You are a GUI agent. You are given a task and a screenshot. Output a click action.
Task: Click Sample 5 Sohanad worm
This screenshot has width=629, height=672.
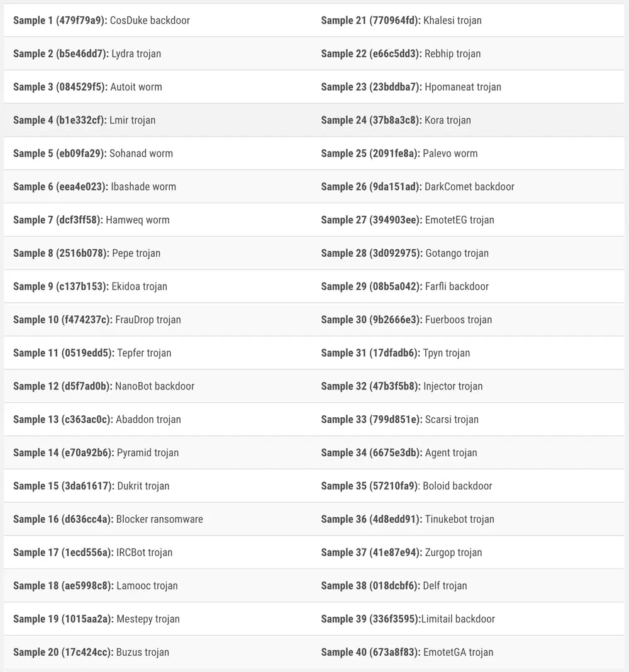point(93,154)
